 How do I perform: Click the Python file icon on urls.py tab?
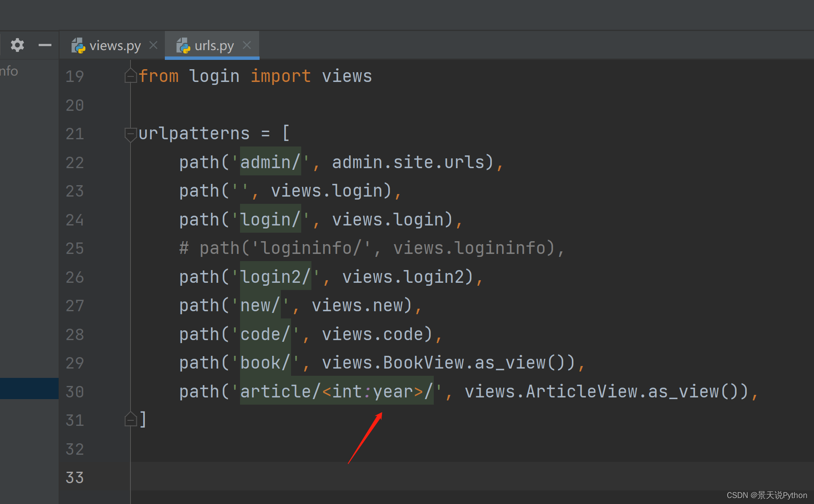(184, 45)
